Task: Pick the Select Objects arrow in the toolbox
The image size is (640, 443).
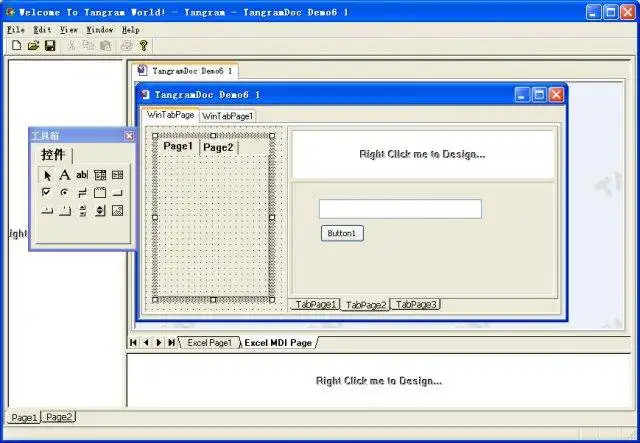Action: [47, 175]
